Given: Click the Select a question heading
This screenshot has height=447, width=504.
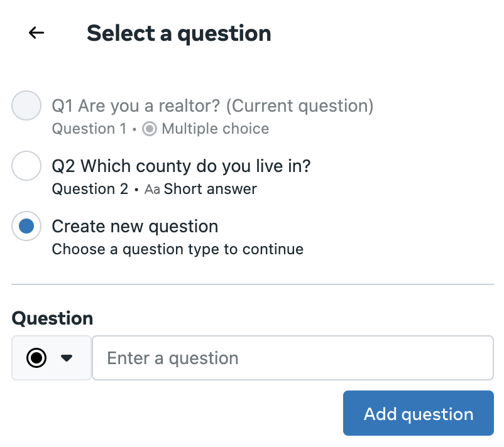Looking at the screenshot, I should 179,33.
